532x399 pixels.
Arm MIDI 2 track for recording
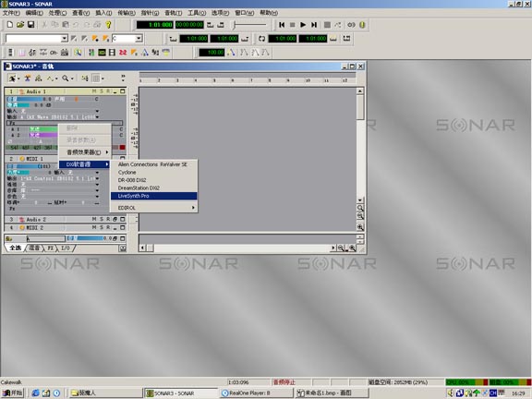(x=108, y=227)
